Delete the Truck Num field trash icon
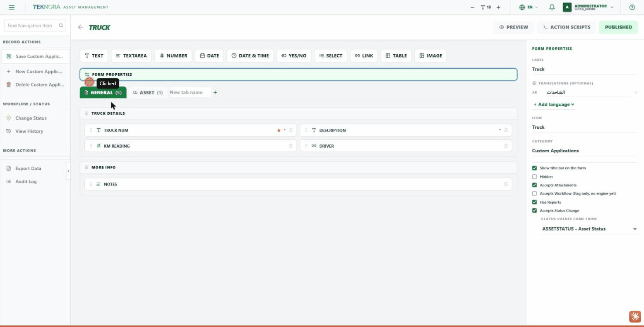Viewport: 644px width, 327px height. pyautogui.click(x=291, y=130)
